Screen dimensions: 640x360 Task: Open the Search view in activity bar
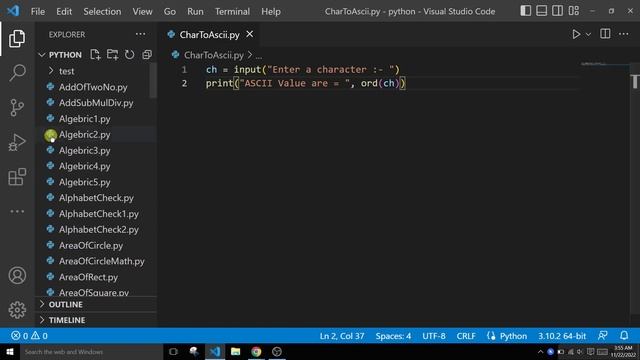pyautogui.click(x=17, y=73)
